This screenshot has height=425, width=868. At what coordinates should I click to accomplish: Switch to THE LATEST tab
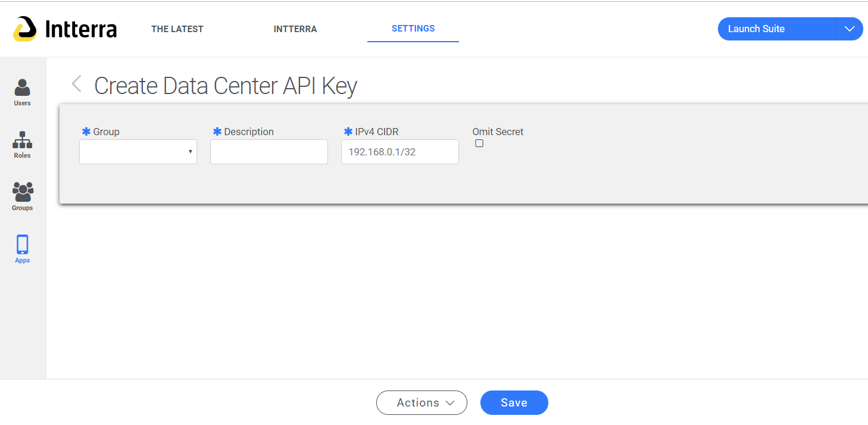[x=177, y=29]
